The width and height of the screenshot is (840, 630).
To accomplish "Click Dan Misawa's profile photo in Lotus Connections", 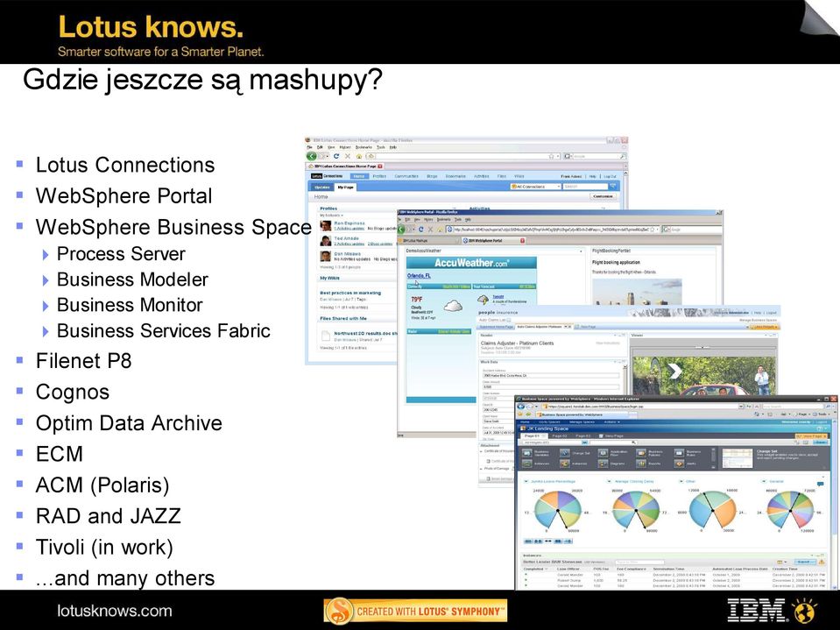I will click(x=325, y=256).
